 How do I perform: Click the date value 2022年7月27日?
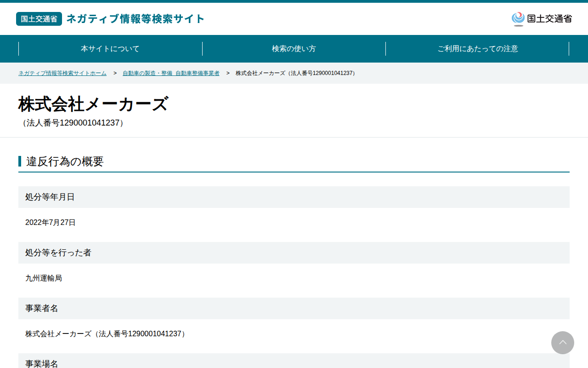point(51,223)
